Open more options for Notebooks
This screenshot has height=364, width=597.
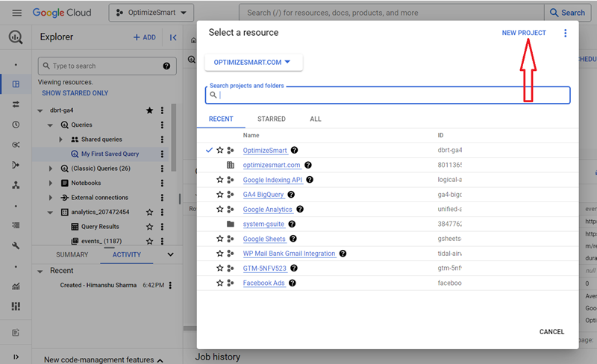coord(162,183)
